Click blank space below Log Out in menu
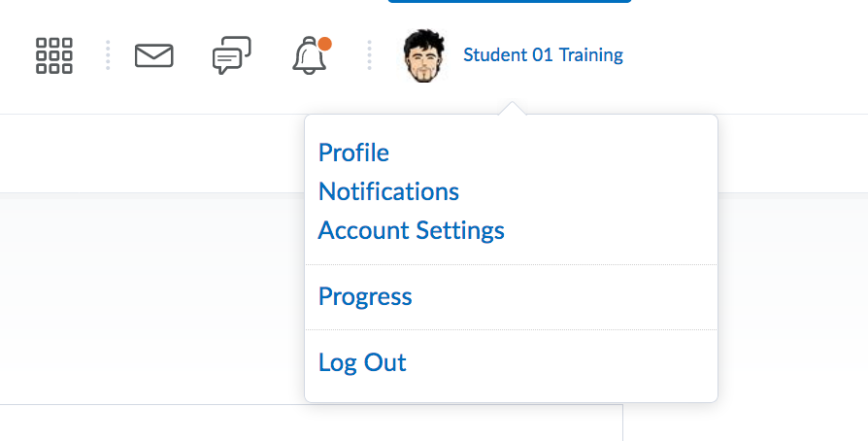868x441 pixels. coord(511,389)
